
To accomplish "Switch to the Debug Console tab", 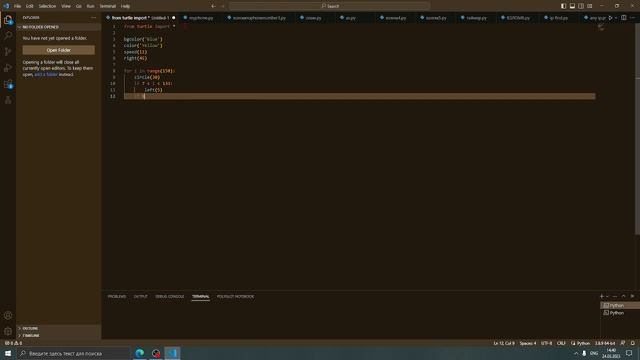I will point(170,297).
